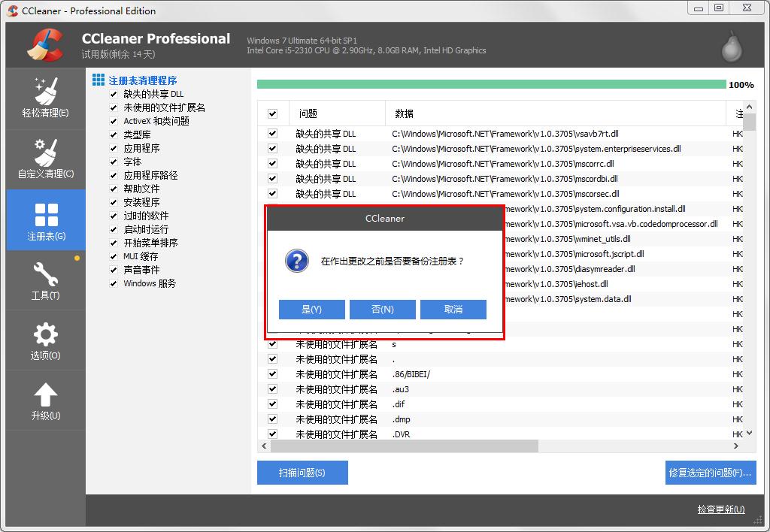Uncheck the MUI 缓存 option

113,256
